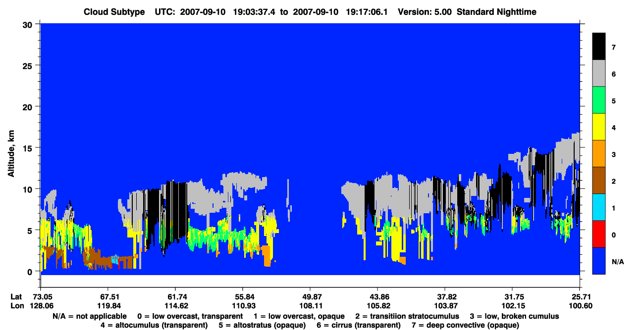Pick the brown legend swatch labeled 2
This screenshot has width=644, height=330.
599,181
